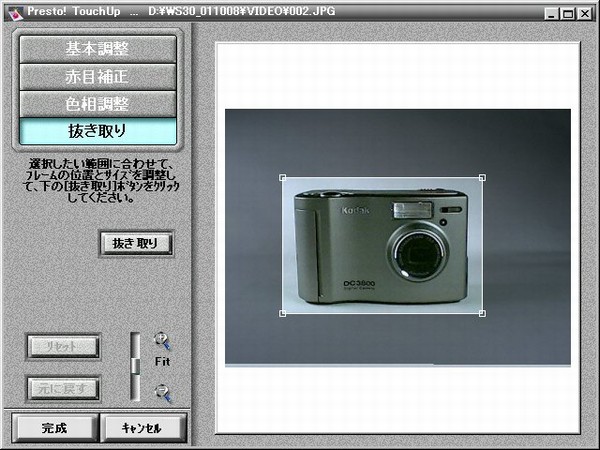The height and width of the screenshot is (450, 600).
Task: Maximize the Presto! TouchUp window
Action: pyautogui.click(x=567, y=11)
